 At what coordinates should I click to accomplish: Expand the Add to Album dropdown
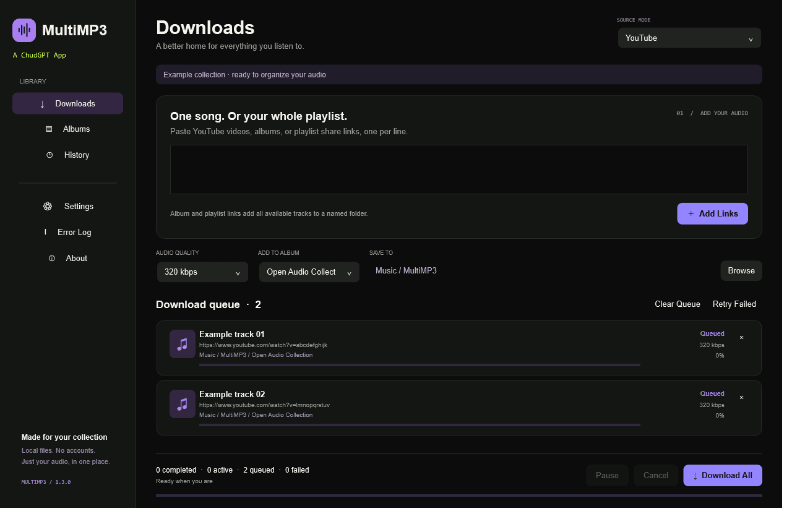pos(309,272)
